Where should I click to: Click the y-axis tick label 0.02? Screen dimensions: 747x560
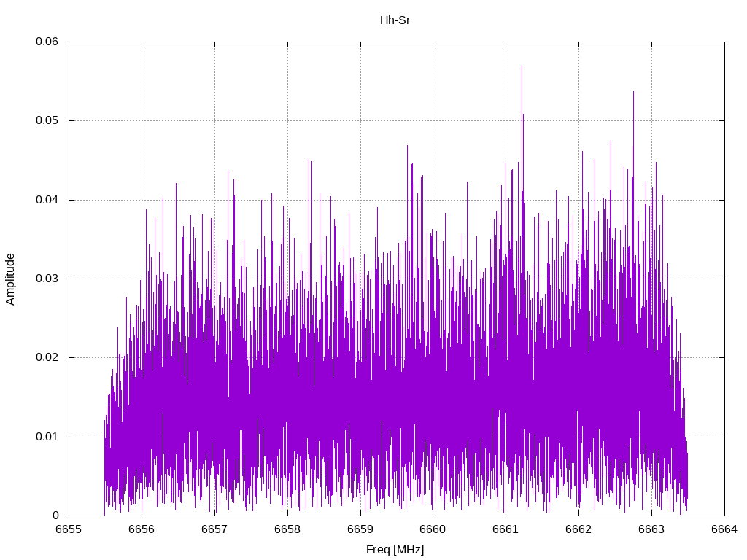(x=47, y=357)
